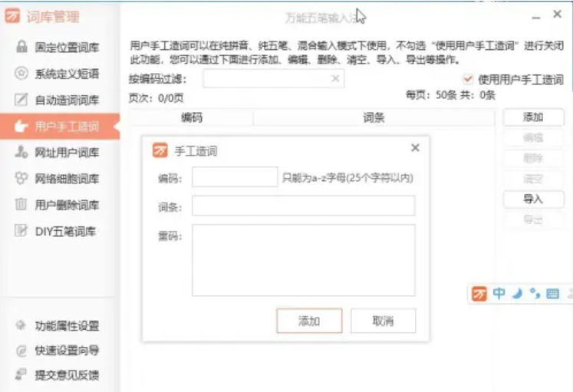Minimize the main window
This screenshot has width=573, height=392.
click(536, 17)
